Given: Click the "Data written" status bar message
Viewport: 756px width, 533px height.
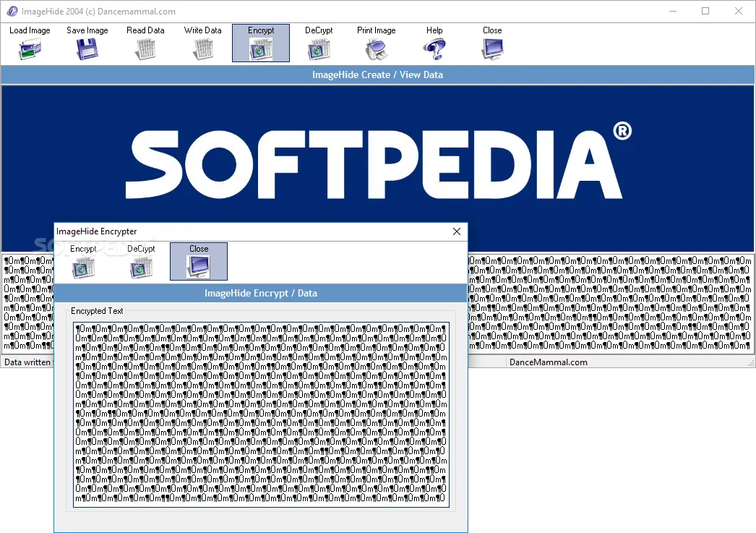Looking at the screenshot, I should coord(28,362).
